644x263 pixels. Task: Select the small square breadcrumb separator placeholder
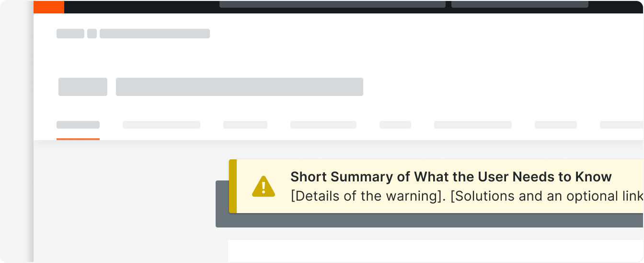[x=92, y=34]
